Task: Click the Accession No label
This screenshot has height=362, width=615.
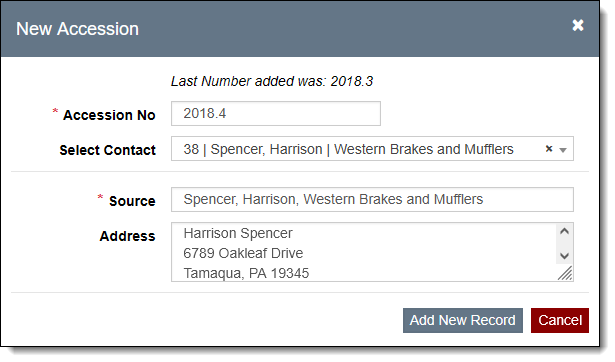Action: [109, 115]
